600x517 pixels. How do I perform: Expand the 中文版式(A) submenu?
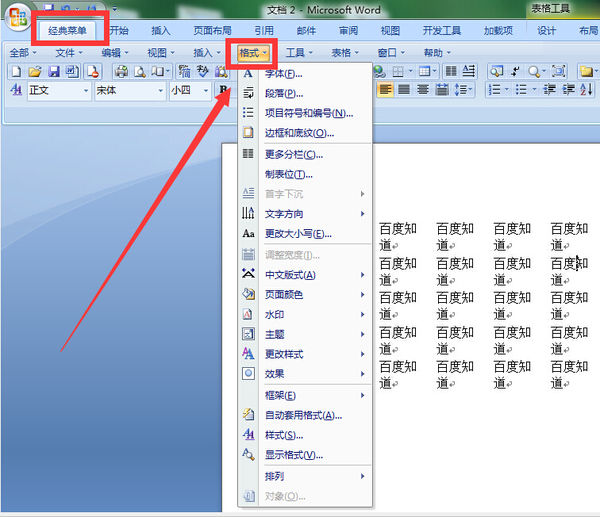pyautogui.click(x=305, y=275)
